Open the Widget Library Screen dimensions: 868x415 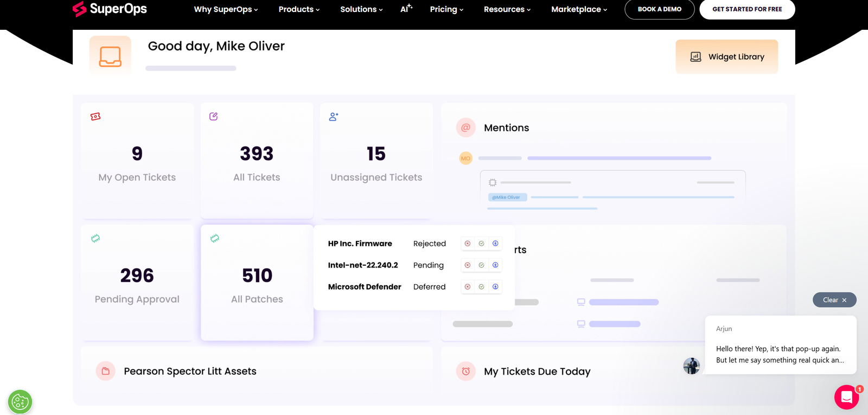pos(727,56)
